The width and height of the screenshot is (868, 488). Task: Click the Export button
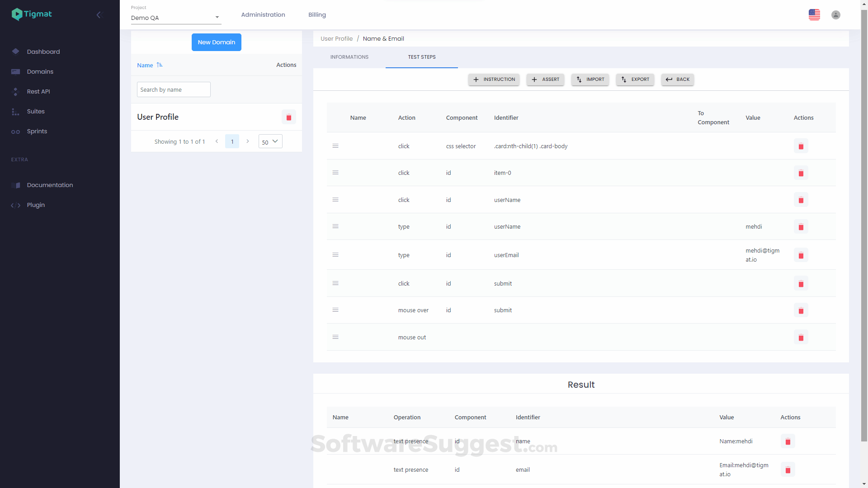tap(635, 80)
